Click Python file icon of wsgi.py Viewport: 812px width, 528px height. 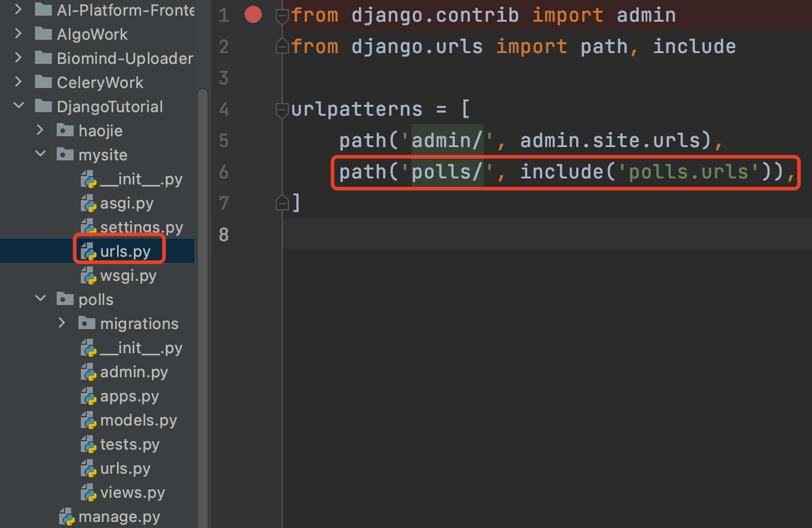pos(89,275)
